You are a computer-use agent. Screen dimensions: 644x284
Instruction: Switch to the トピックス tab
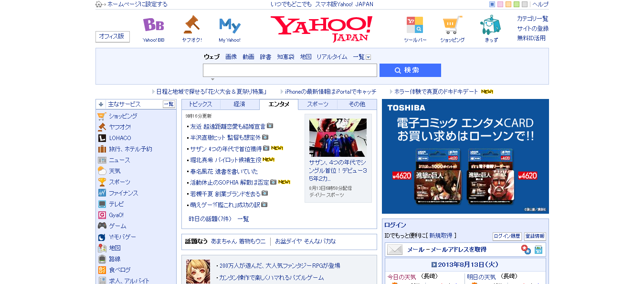click(201, 104)
